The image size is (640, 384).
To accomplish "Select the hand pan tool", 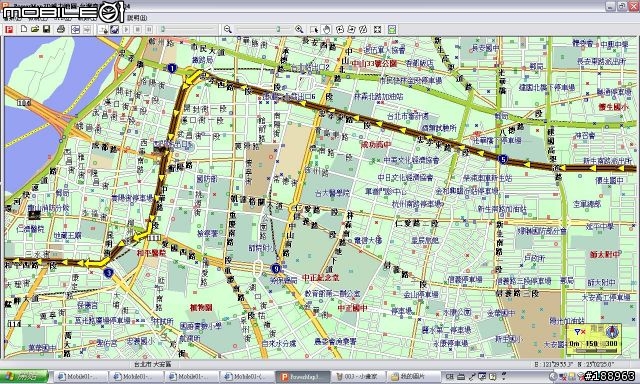I will [x=327, y=29].
